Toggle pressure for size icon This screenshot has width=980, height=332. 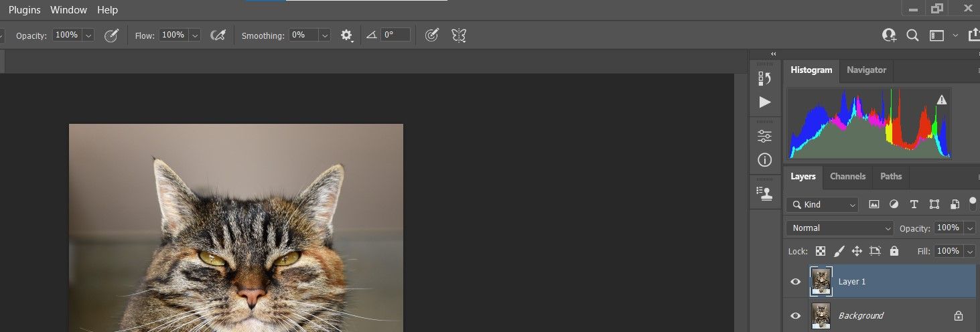pyautogui.click(x=432, y=35)
